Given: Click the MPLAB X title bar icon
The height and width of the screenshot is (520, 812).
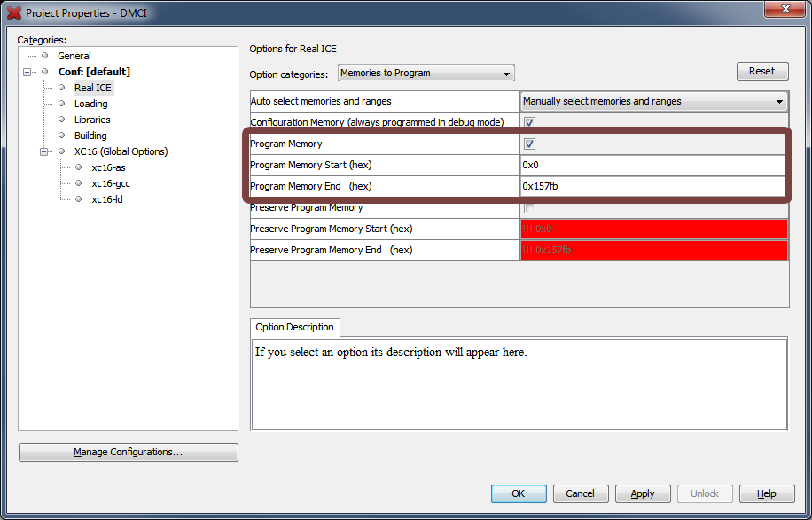Looking at the screenshot, I should click(x=14, y=13).
